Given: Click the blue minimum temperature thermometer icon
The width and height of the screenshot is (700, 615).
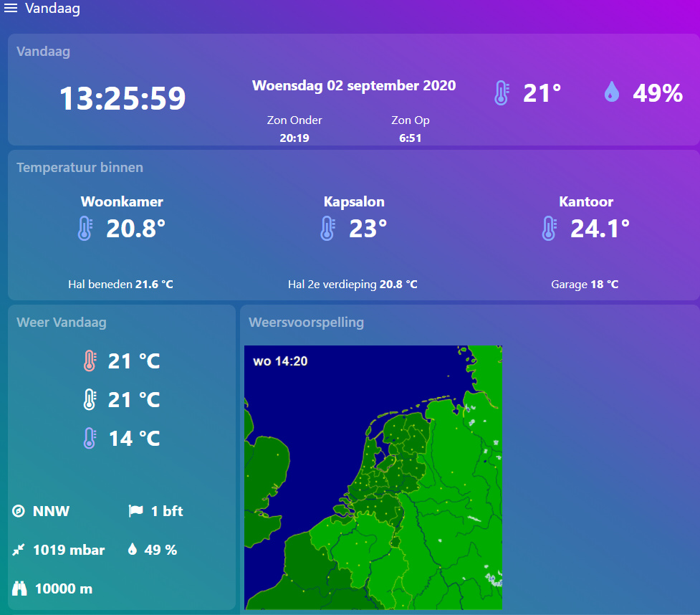Looking at the screenshot, I should point(90,438).
